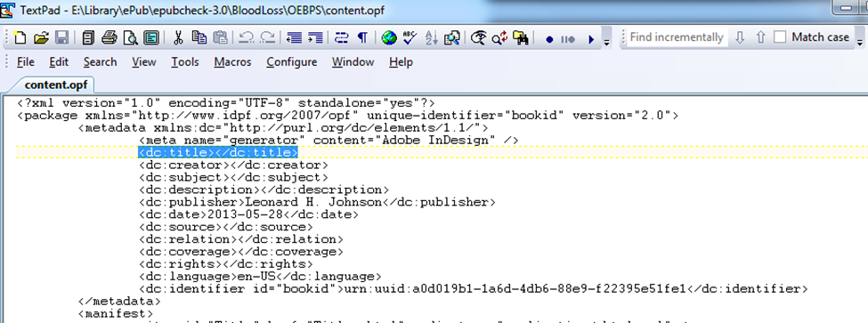Viewport: 868px width, 323px height.
Task: Click the <?xml version declaration line
Action: coord(226,103)
